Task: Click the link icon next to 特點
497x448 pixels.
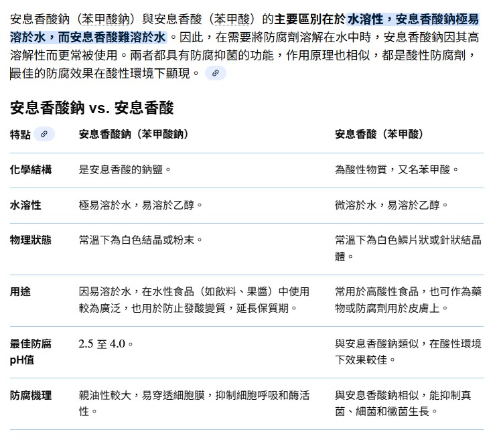Action: pos(44,134)
